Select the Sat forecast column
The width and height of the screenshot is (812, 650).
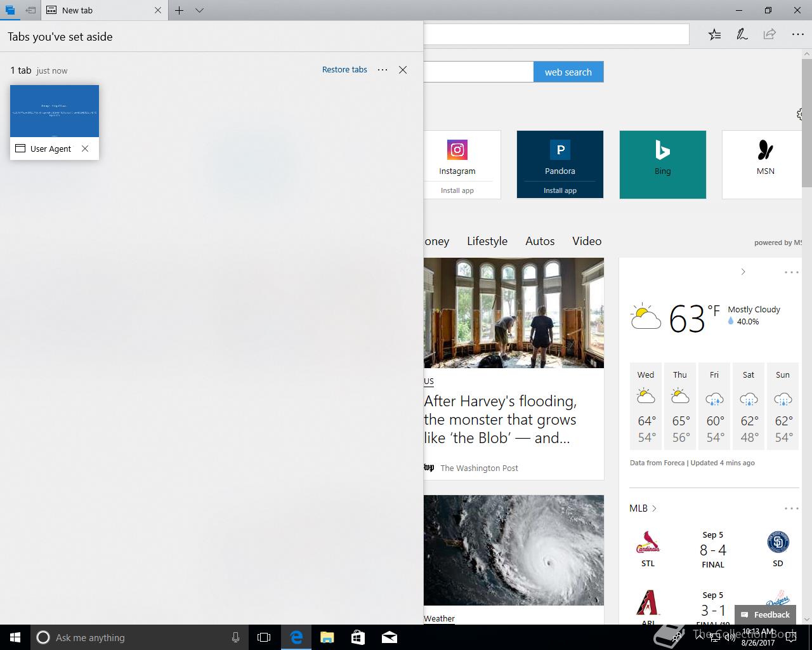749,406
